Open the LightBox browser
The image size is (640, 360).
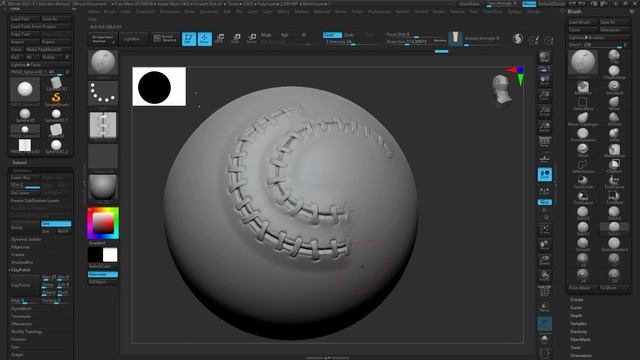(x=132, y=39)
